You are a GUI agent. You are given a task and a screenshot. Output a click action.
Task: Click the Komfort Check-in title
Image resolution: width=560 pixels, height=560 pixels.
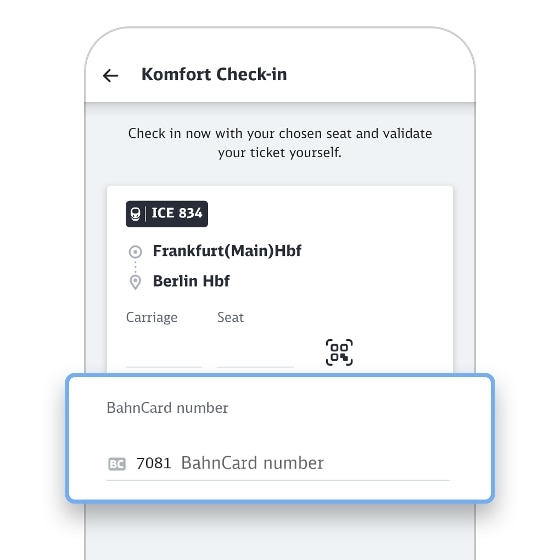click(214, 74)
